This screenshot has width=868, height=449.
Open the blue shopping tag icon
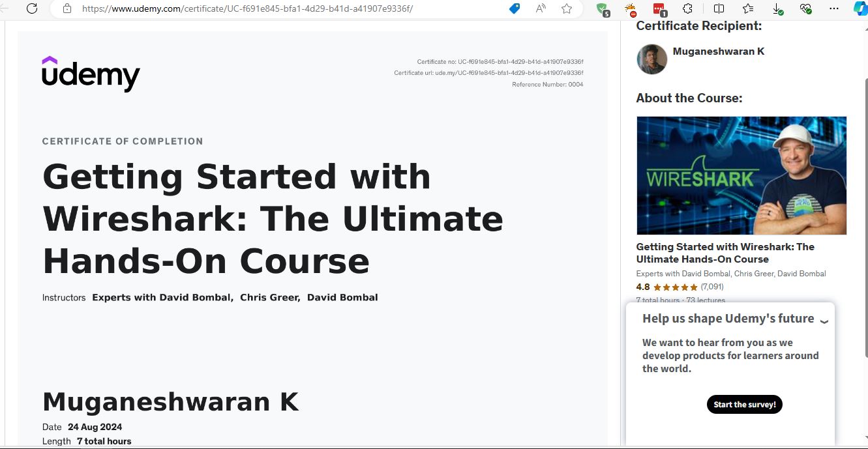pos(515,9)
